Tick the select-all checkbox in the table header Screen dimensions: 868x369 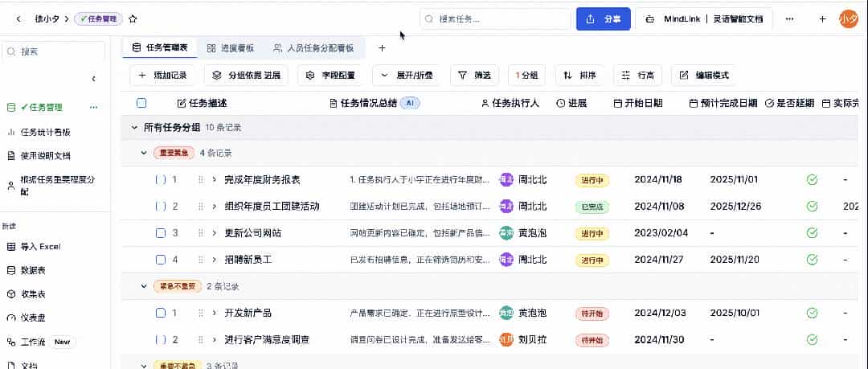(x=141, y=103)
